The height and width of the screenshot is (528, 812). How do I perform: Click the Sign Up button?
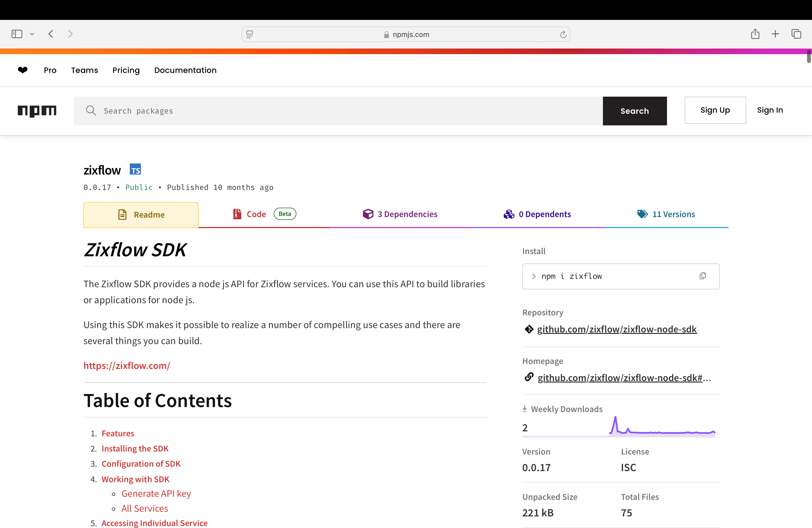(x=715, y=110)
